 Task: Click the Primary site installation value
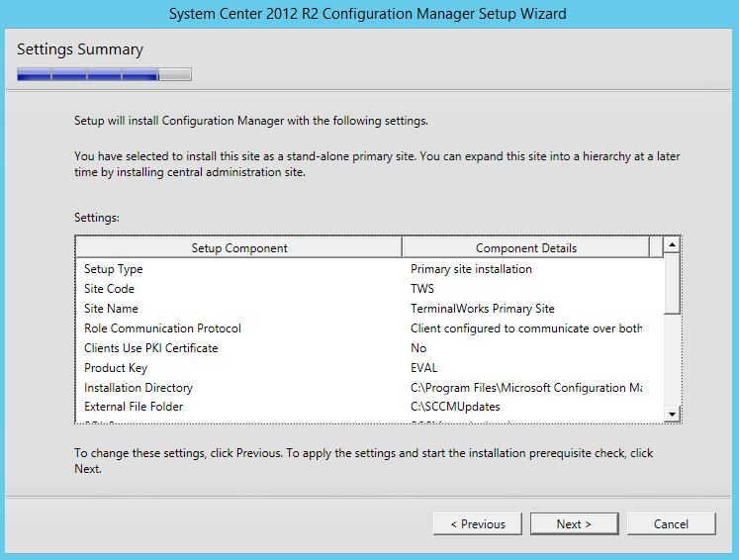471,269
